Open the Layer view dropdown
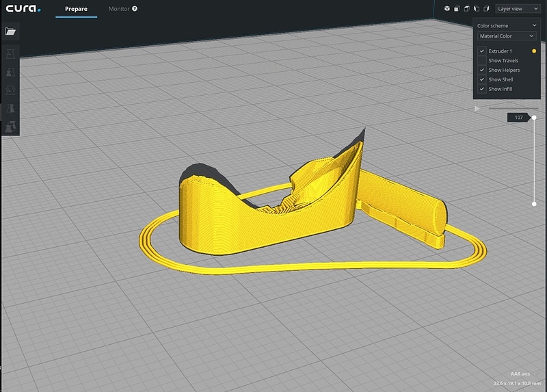The width and height of the screenshot is (547, 392). [518, 9]
